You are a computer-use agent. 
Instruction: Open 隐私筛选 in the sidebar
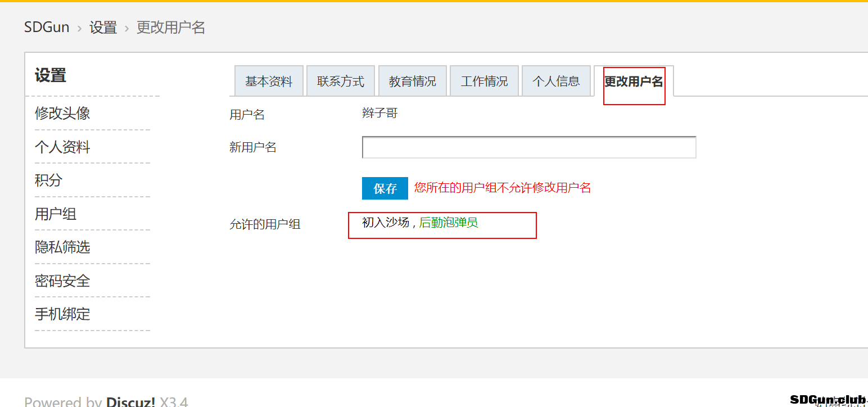click(62, 247)
